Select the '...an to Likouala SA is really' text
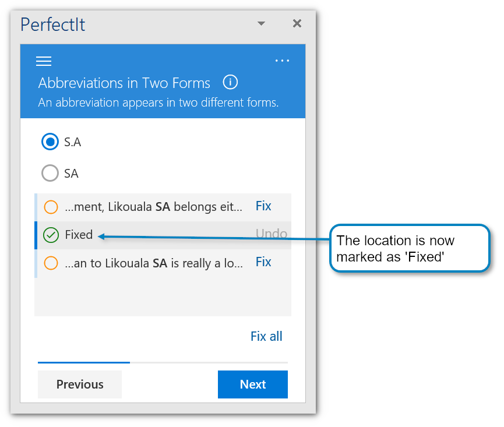The image size is (504, 427). (153, 263)
